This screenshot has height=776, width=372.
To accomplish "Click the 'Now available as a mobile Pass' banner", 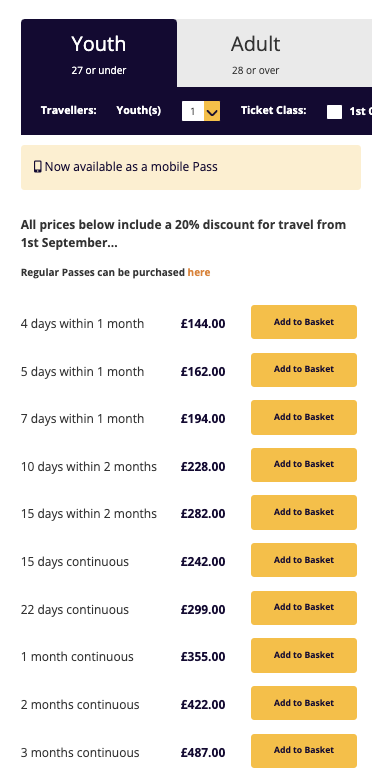I will click(191, 167).
